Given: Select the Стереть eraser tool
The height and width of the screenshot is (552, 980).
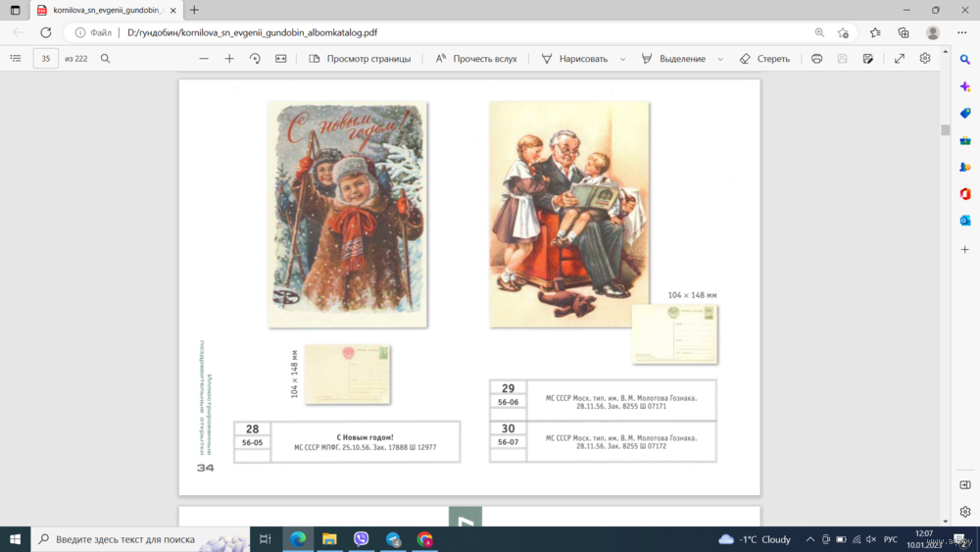Looking at the screenshot, I should [764, 58].
